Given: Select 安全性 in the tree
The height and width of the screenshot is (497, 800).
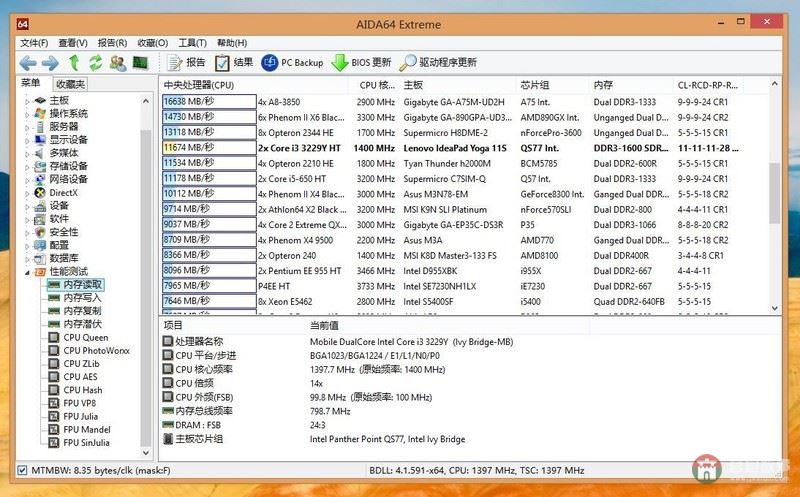Looking at the screenshot, I should pos(64,232).
